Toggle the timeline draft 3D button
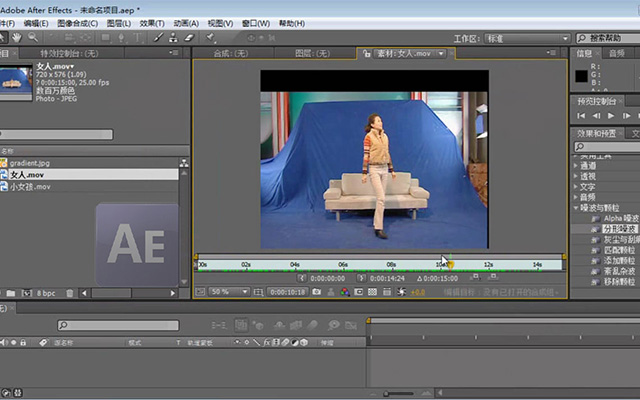Image resolution: width=640 pixels, height=400 pixels. tap(258, 325)
